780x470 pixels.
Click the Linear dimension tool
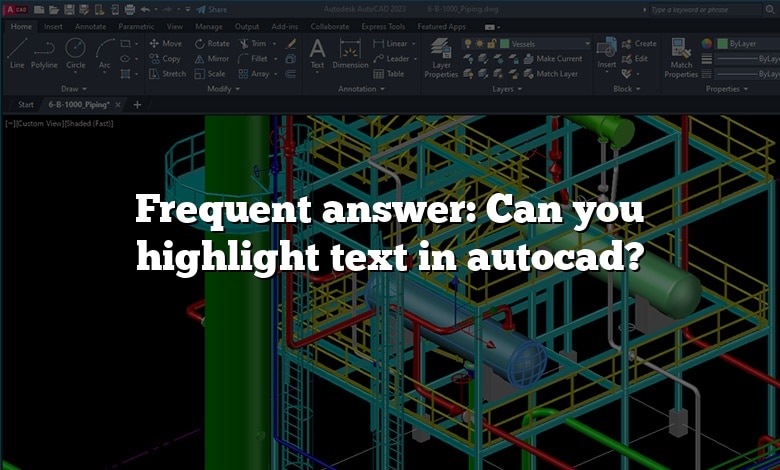click(x=390, y=44)
